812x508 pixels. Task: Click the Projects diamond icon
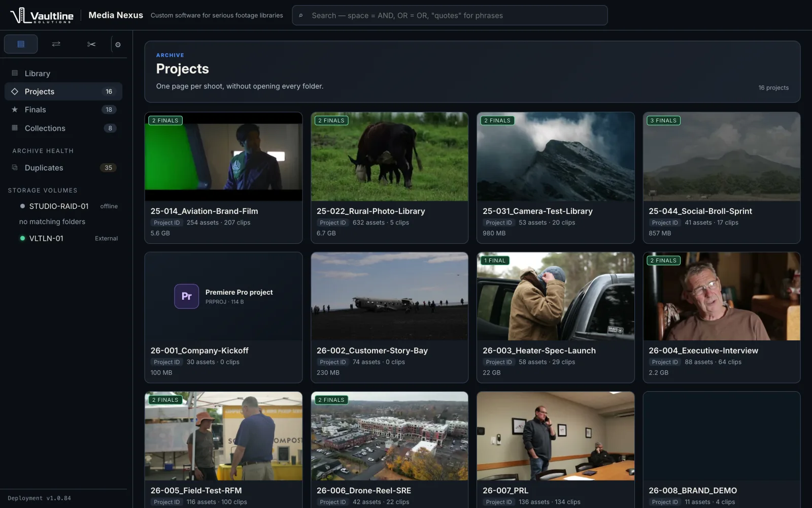click(x=15, y=91)
